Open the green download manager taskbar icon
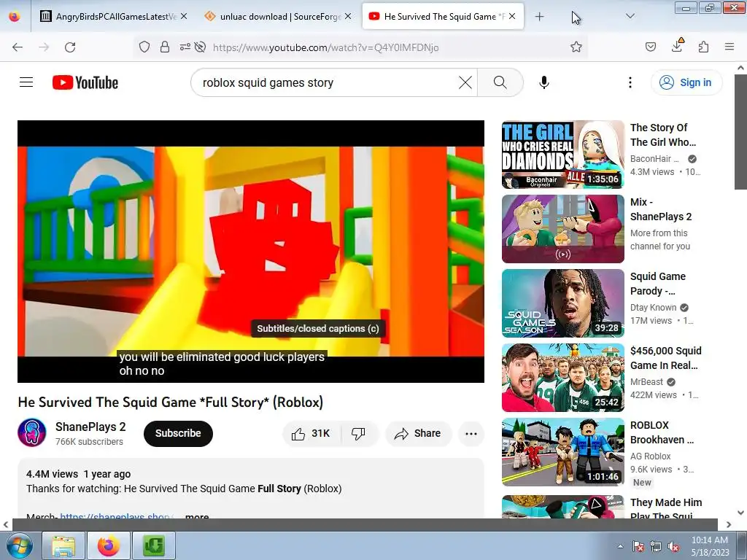 click(x=153, y=545)
